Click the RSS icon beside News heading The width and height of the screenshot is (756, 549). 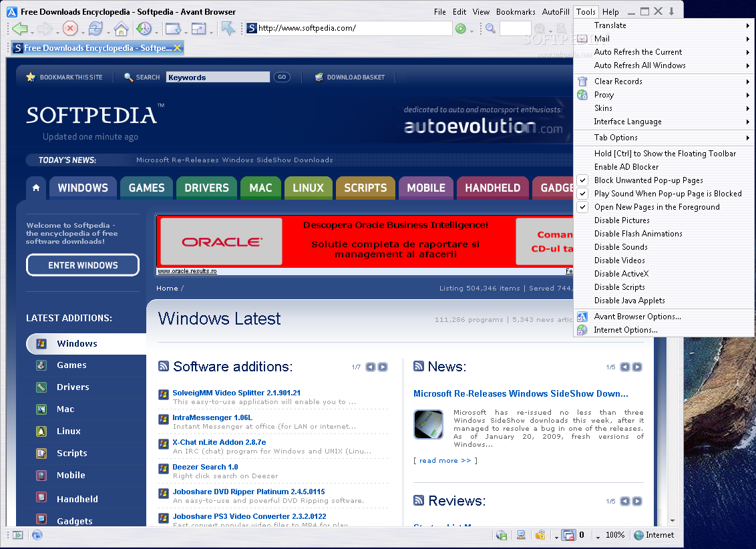(419, 366)
